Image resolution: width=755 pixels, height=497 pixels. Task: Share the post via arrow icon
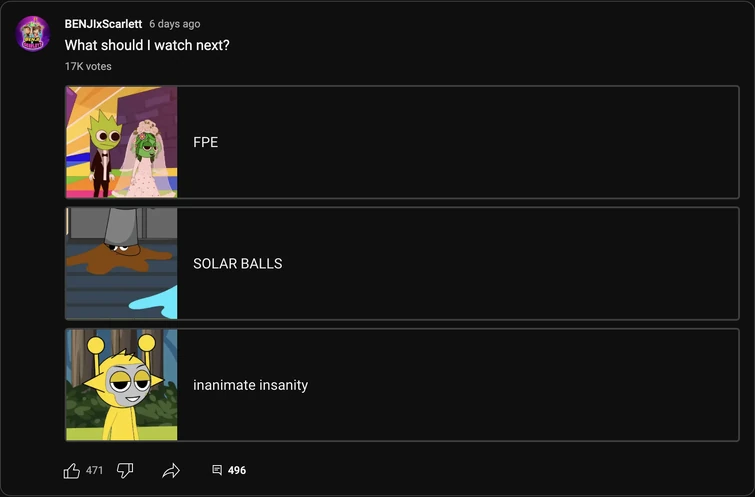[171, 471]
